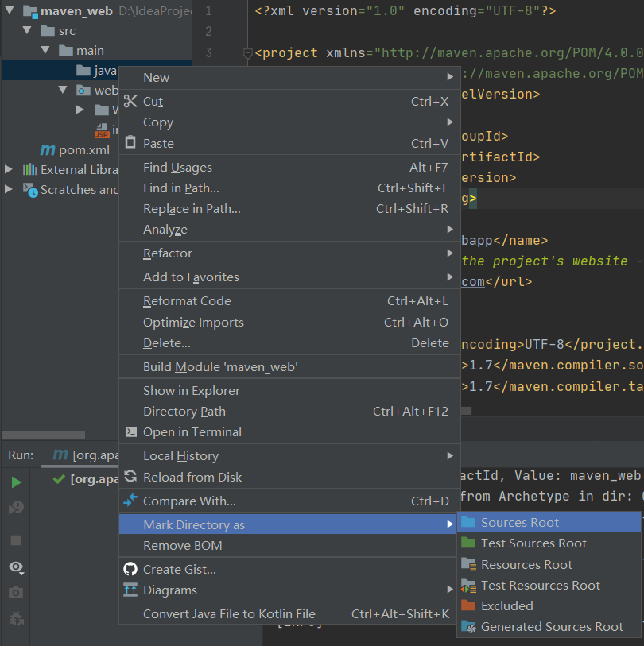Click the maven_web project module icon
This screenshot has height=646, width=644.
pos(30,11)
